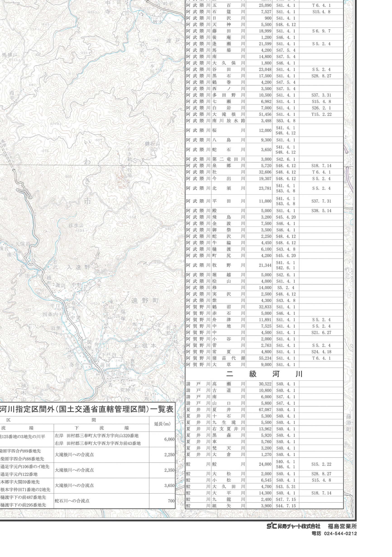Click the 高瀬川 river name cell
The height and width of the screenshot is (557, 392).
[229, 384]
